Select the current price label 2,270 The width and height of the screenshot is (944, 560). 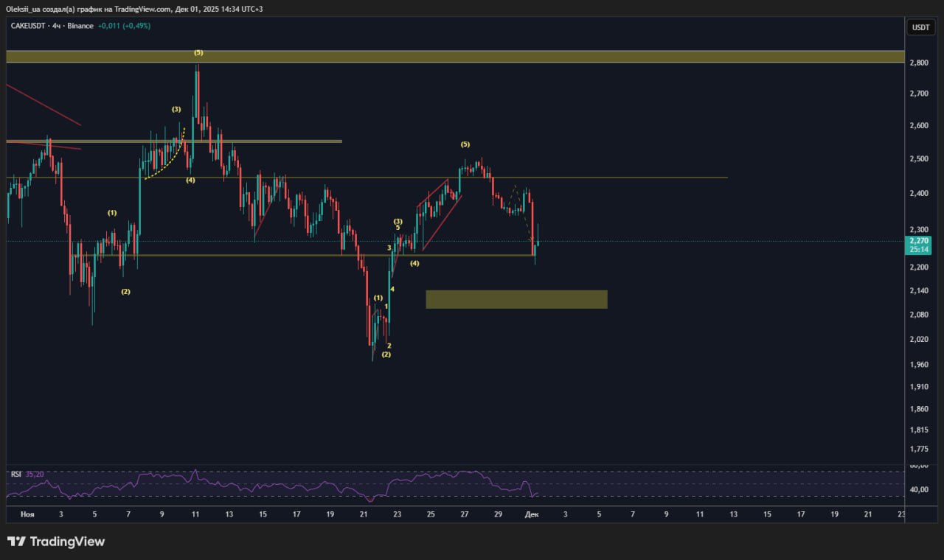tap(919, 241)
